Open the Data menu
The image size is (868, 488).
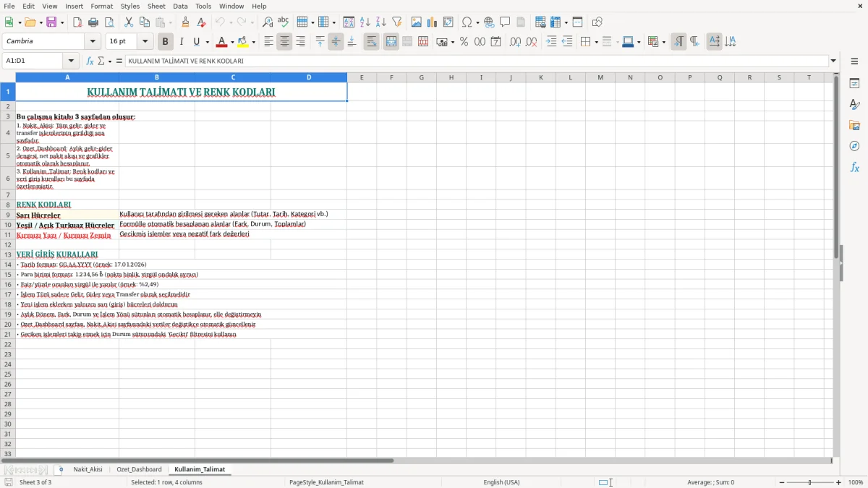pyautogui.click(x=180, y=7)
